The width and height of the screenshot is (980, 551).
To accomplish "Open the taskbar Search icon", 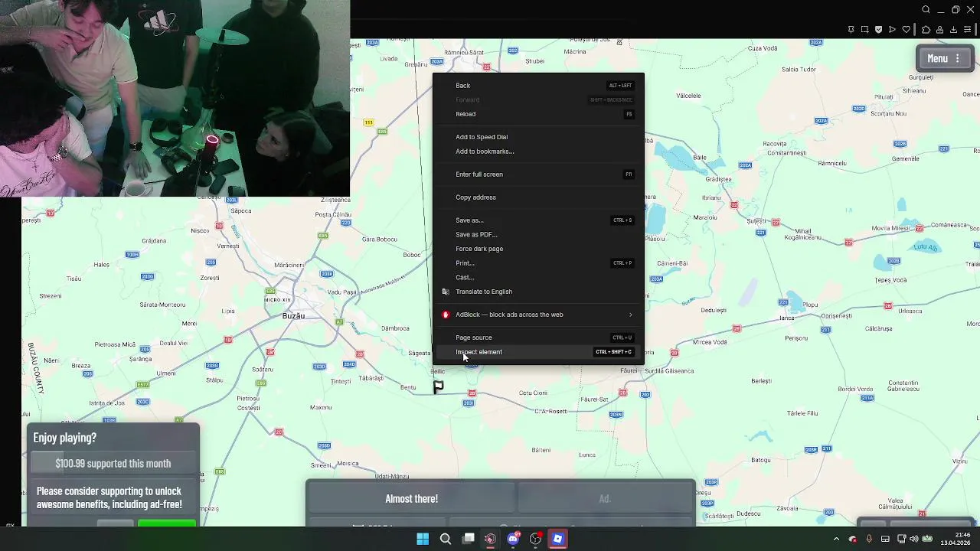I will (446, 540).
